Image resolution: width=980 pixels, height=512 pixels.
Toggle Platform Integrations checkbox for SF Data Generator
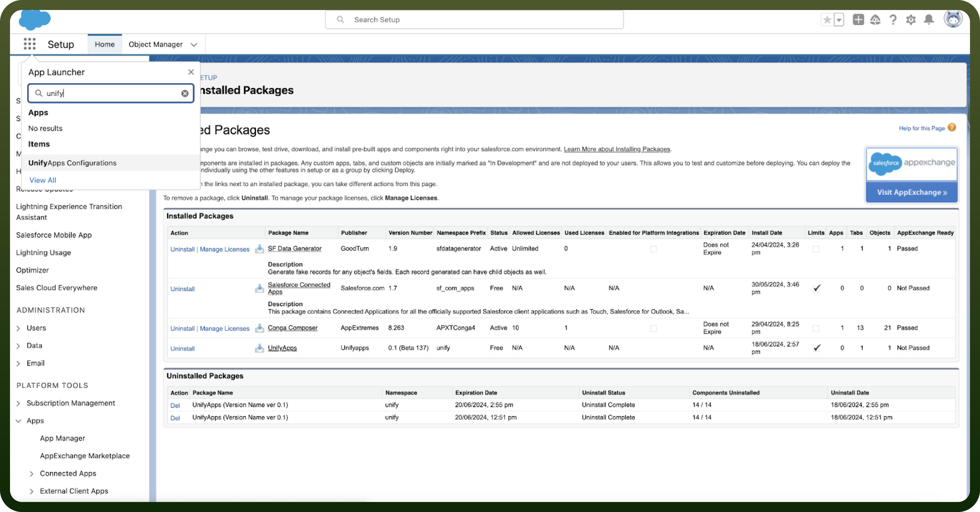pos(653,249)
